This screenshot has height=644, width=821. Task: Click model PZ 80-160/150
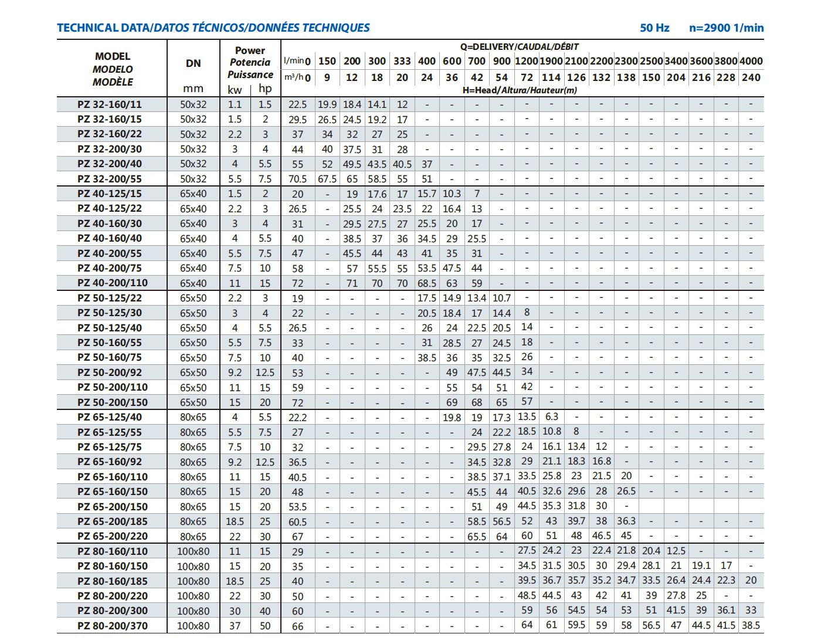pyautogui.click(x=113, y=566)
